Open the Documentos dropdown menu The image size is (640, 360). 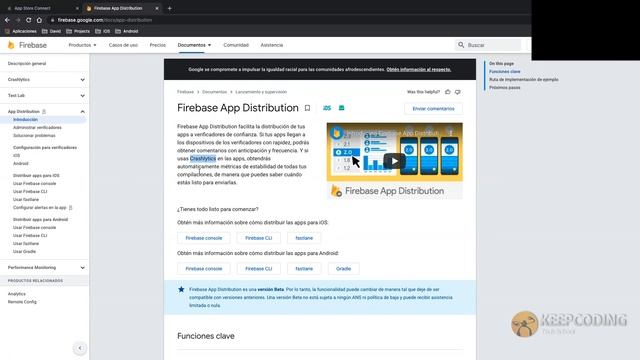(x=194, y=45)
